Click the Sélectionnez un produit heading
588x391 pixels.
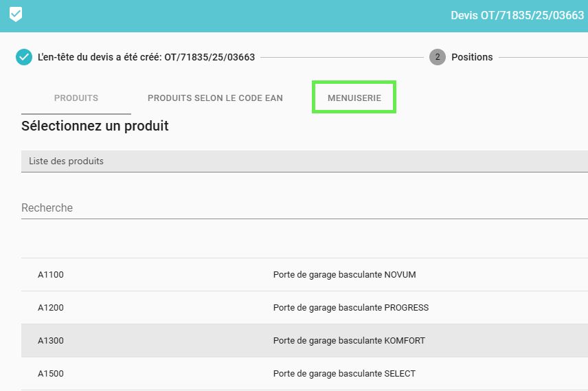(95, 126)
